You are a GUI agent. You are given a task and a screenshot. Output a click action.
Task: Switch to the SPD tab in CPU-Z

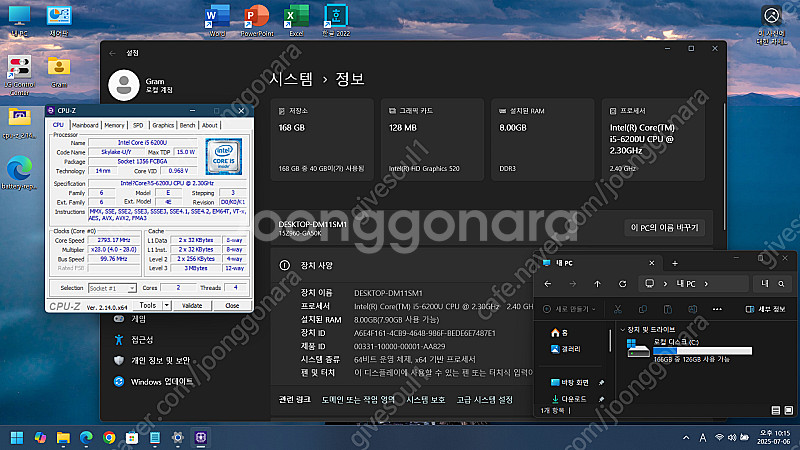coord(138,126)
